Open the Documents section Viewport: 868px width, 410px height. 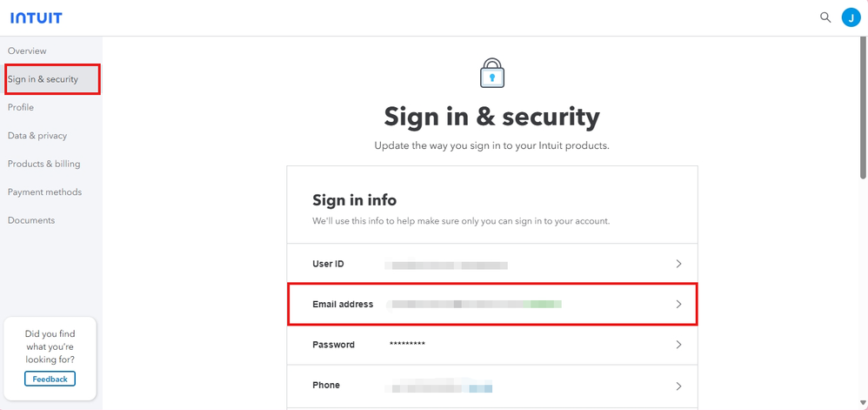[31, 220]
